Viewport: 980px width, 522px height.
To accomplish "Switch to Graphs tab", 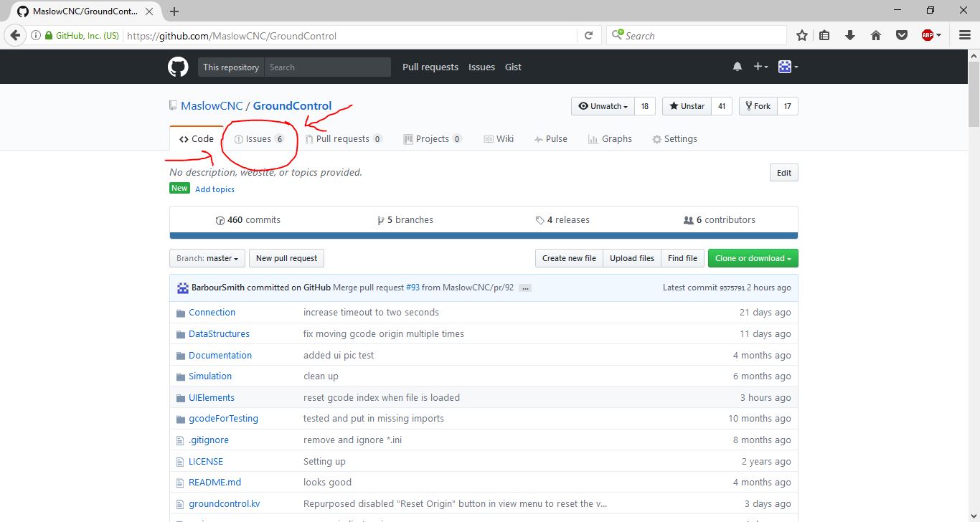I will pos(610,139).
